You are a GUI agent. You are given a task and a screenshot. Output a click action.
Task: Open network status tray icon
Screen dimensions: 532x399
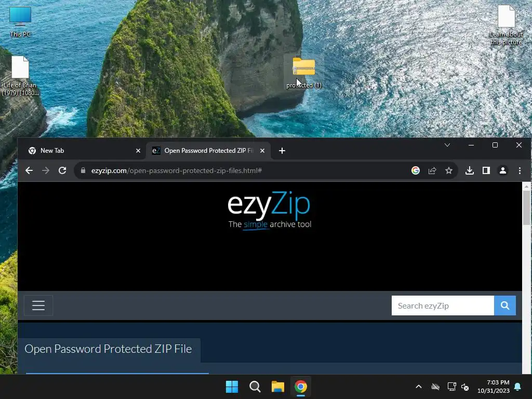coord(451,387)
